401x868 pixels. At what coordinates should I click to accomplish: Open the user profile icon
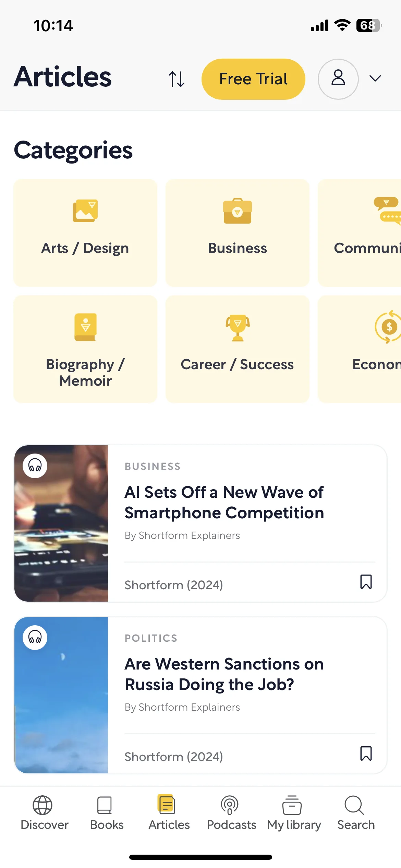click(338, 79)
